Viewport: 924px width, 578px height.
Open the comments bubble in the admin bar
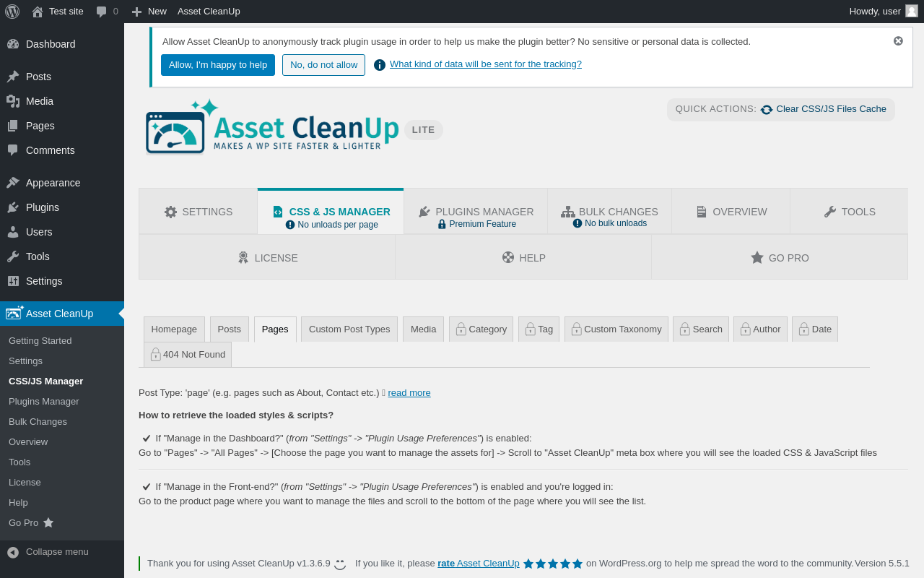[x=107, y=11]
